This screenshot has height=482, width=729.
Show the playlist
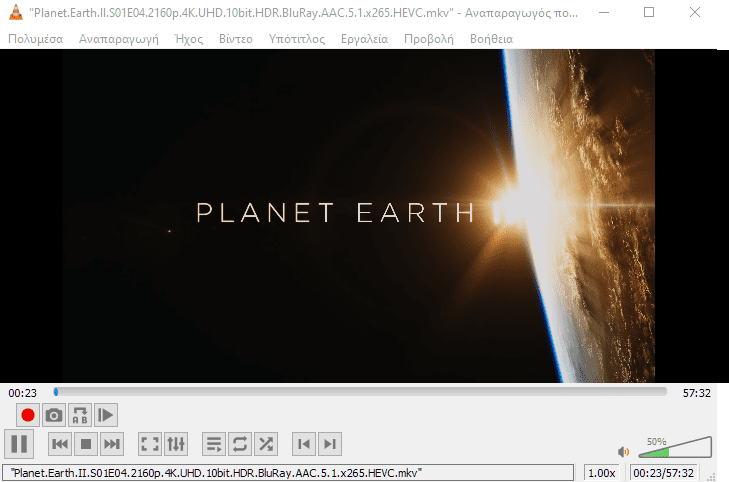coord(214,444)
